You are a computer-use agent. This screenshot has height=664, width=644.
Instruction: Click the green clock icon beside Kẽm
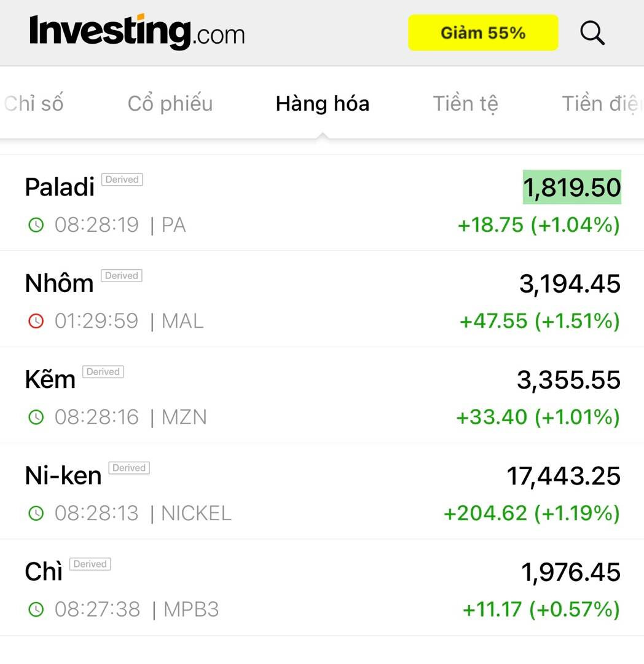pos(36,417)
